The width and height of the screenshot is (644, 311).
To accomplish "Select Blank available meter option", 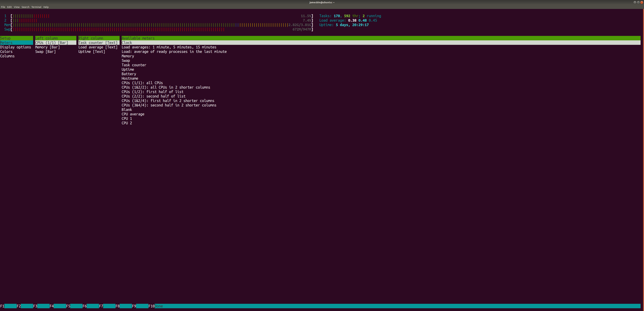I will pyautogui.click(x=126, y=110).
